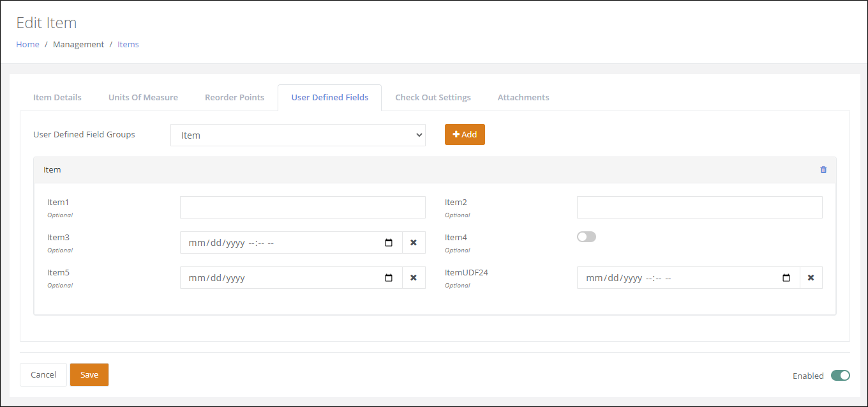Image resolution: width=868 pixels, height=407 pixels.
Task: Save the item changes
Action: [89, 375]
